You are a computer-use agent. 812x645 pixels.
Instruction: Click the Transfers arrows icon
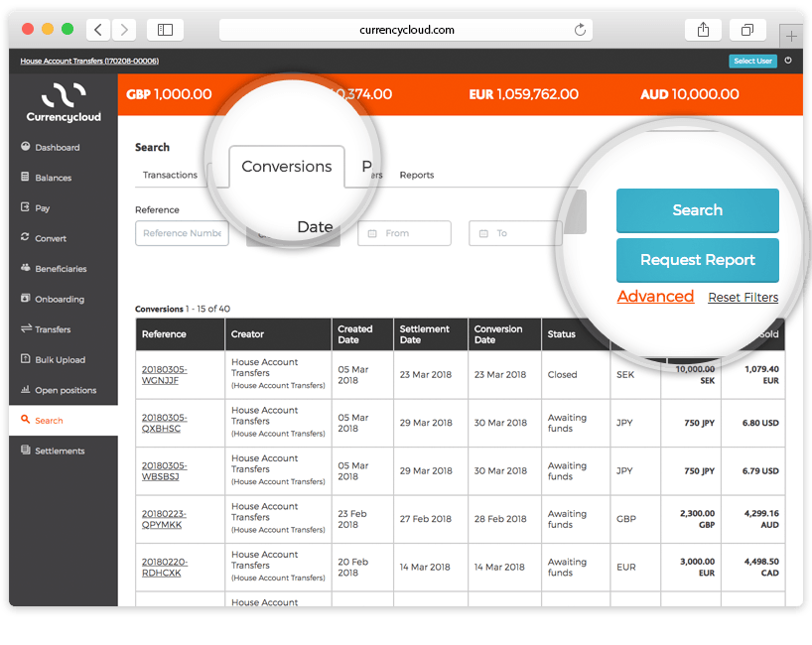[25, 328]
